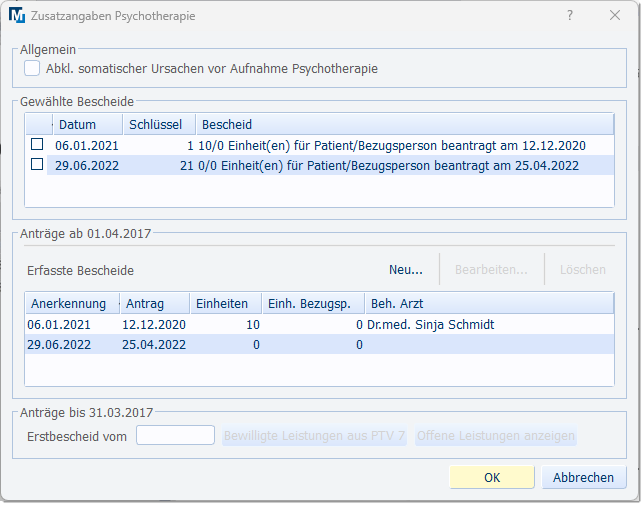Close the Zusatzangaben Psychotherapie dialog

[615, 16]
